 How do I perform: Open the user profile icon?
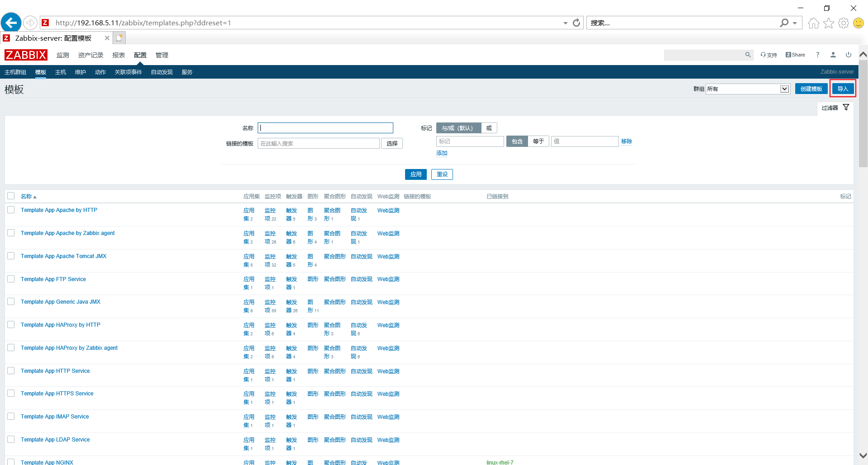click(833, 55)
